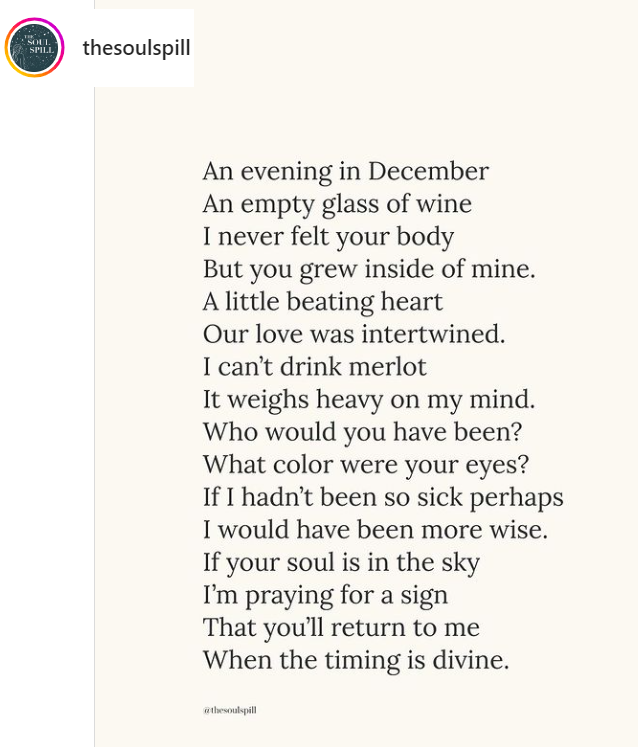The image size is (638, 747).
Task: Click the line 'I never felt your body'
Action: (328, 237)
